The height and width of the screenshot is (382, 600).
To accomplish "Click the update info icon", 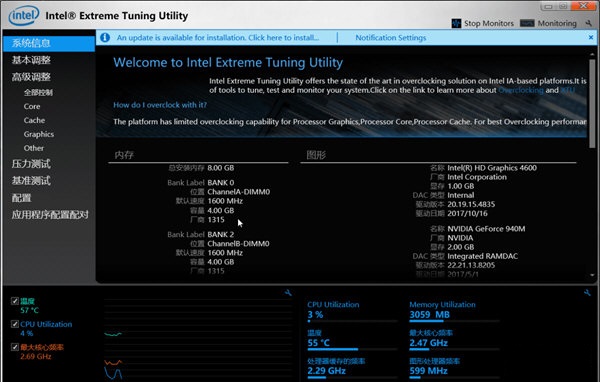I will (x=105, y=38).
